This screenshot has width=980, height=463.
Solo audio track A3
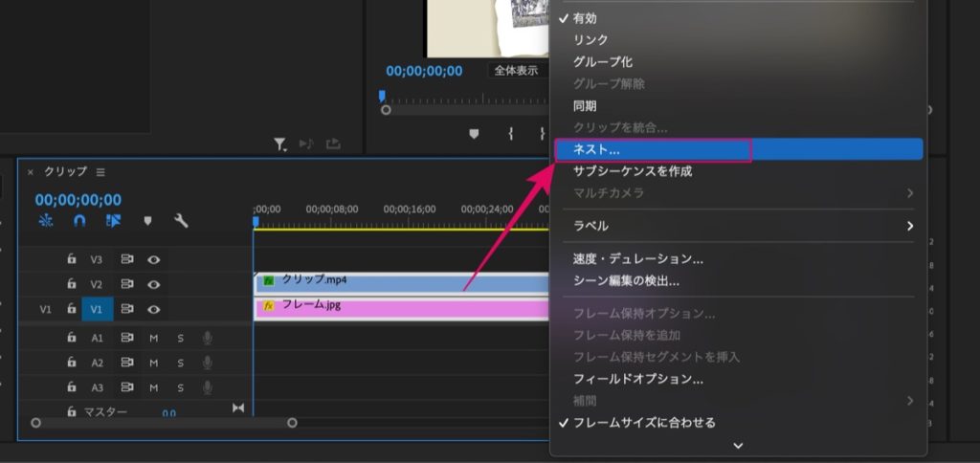tap(181, 388)
